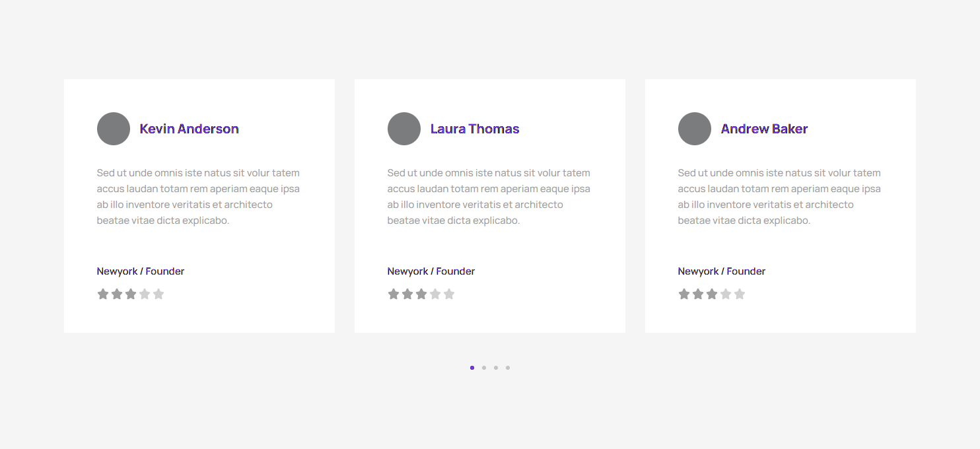Click Kevin Anderson's avatar circle

[114, 129]
